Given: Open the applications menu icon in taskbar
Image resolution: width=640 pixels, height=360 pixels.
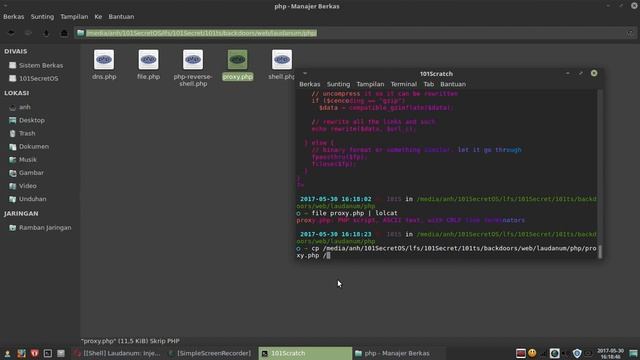Looking at the screenshot, I should coord(7,353).
